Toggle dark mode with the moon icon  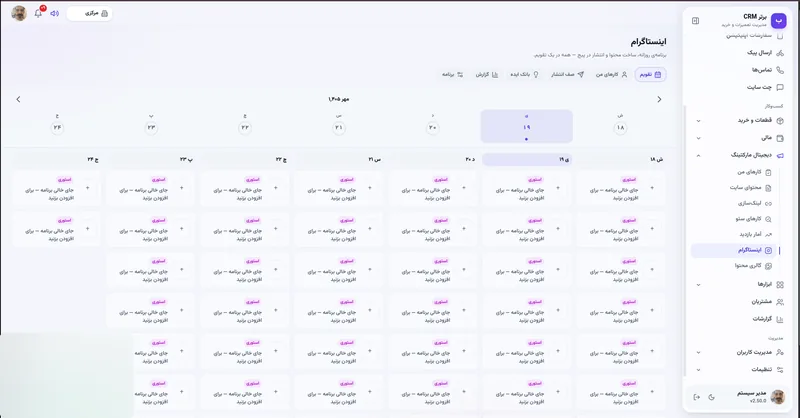pos(712,397)
